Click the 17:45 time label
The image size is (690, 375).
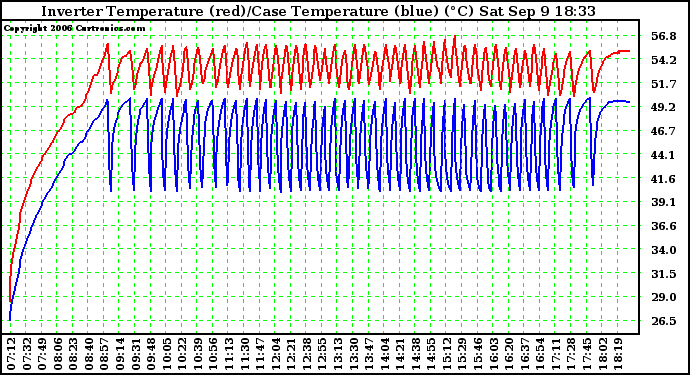tap(587, 354)
